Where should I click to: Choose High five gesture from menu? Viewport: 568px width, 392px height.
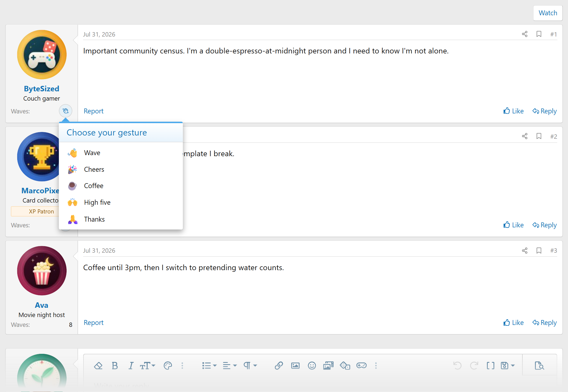point(121,203)
